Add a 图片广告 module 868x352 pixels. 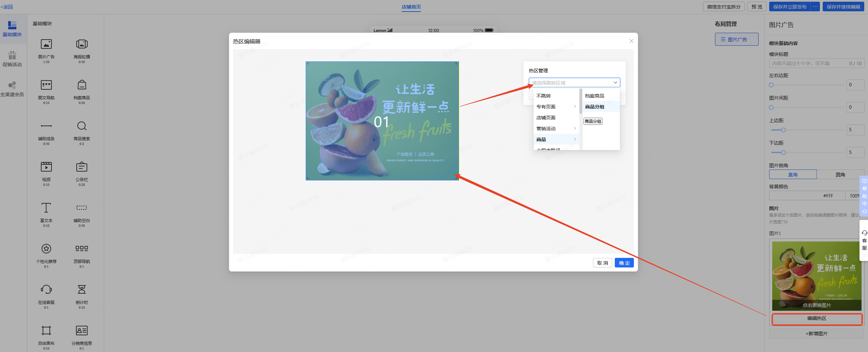tap(46, 50)
